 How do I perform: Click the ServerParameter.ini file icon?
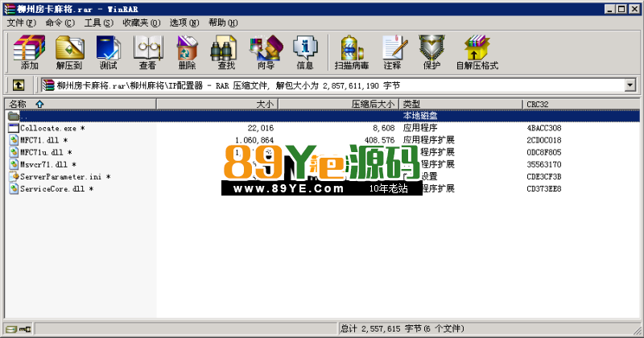click(x=14, y=176)
